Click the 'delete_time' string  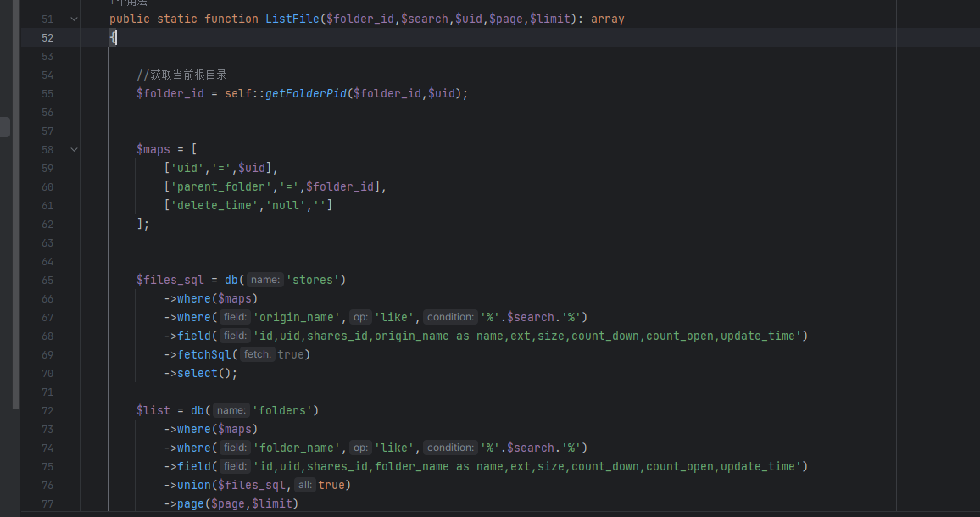pos(215,205)
